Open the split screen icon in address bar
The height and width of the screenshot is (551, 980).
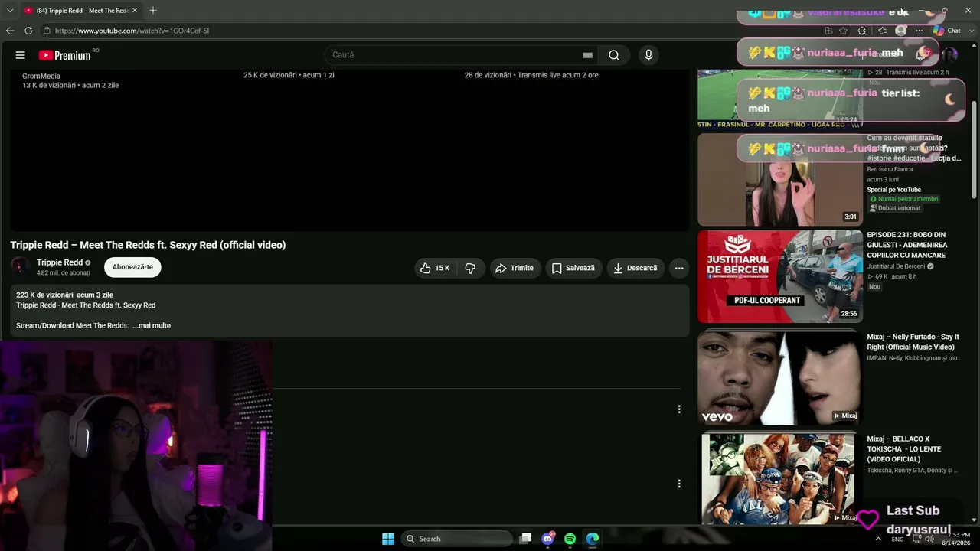[x=828, y=31]
